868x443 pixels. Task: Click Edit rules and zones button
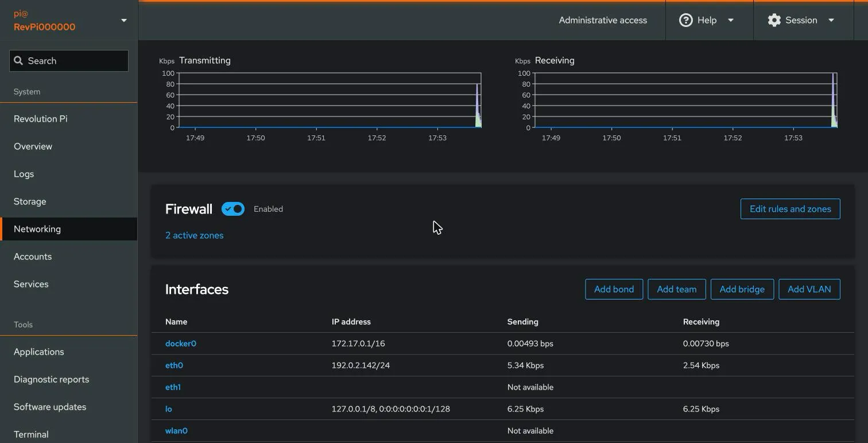[790, 209]
